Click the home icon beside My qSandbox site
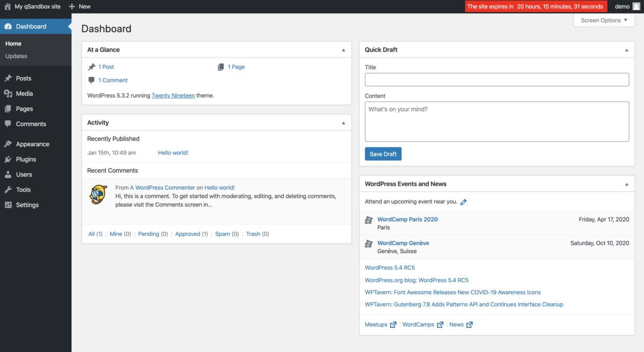644x352 pixels. pos(8,6)
